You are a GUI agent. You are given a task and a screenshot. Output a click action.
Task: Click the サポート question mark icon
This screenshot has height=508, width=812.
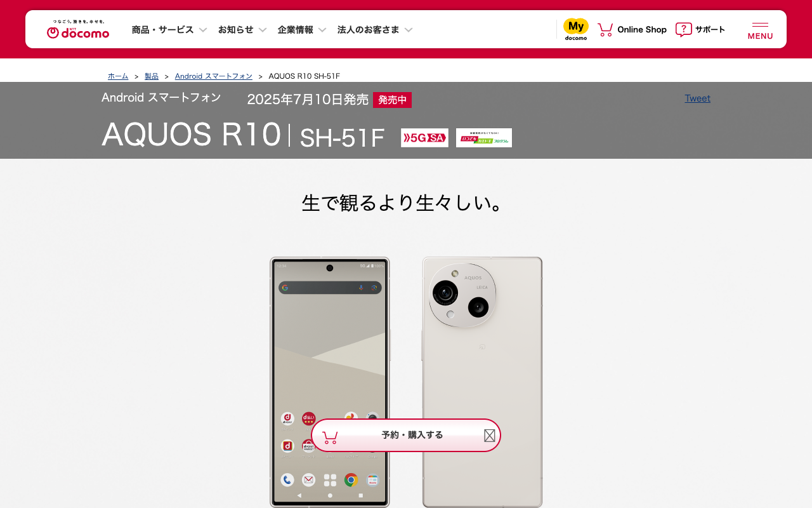click(x=683, y=29)
